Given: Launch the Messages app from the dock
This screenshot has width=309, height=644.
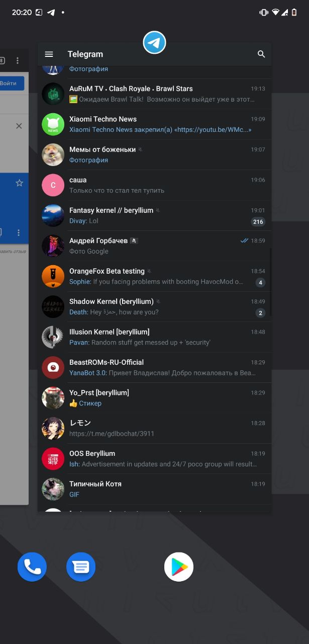Looking at the screenshot, I should point(81,567).
